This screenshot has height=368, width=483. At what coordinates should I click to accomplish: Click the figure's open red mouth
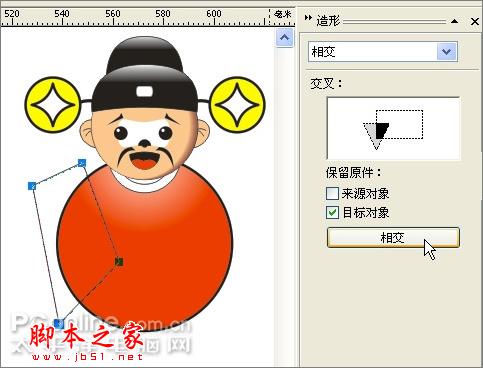coord(144,161)
